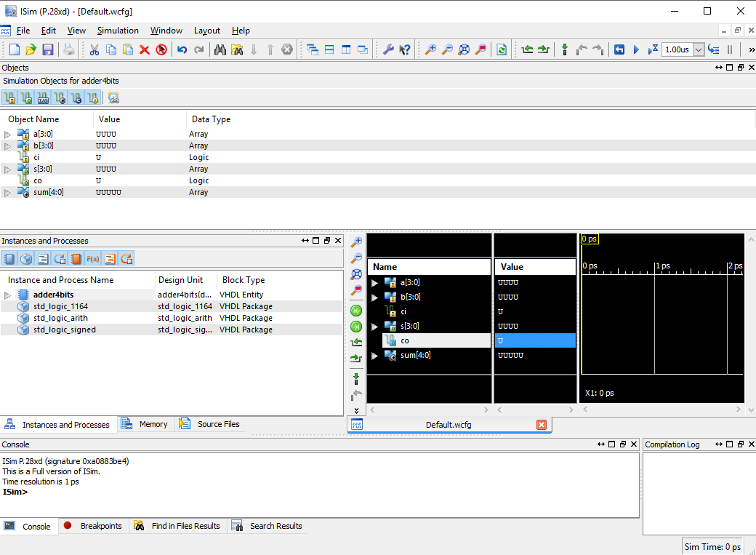
Task: Expand a[3:0] in the waveform Name column
Action: click(x=374, y=283)
